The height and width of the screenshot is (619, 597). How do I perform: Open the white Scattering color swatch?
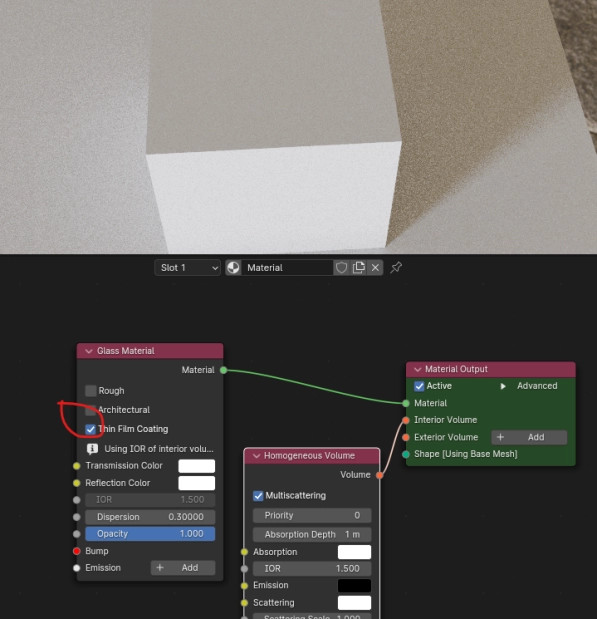click(354, 603)
